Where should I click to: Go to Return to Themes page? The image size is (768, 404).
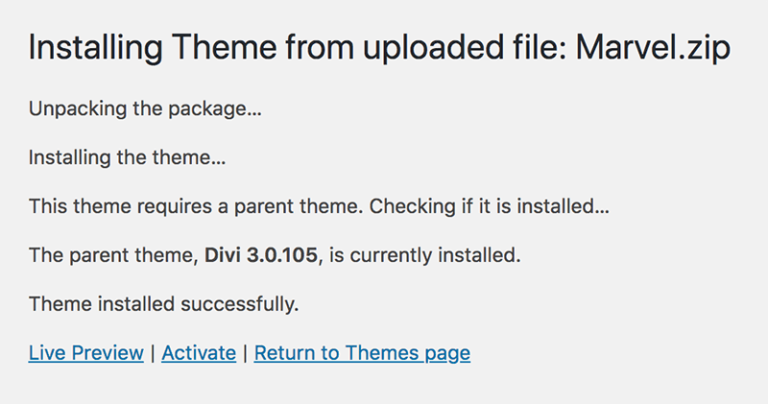[362, 353]
